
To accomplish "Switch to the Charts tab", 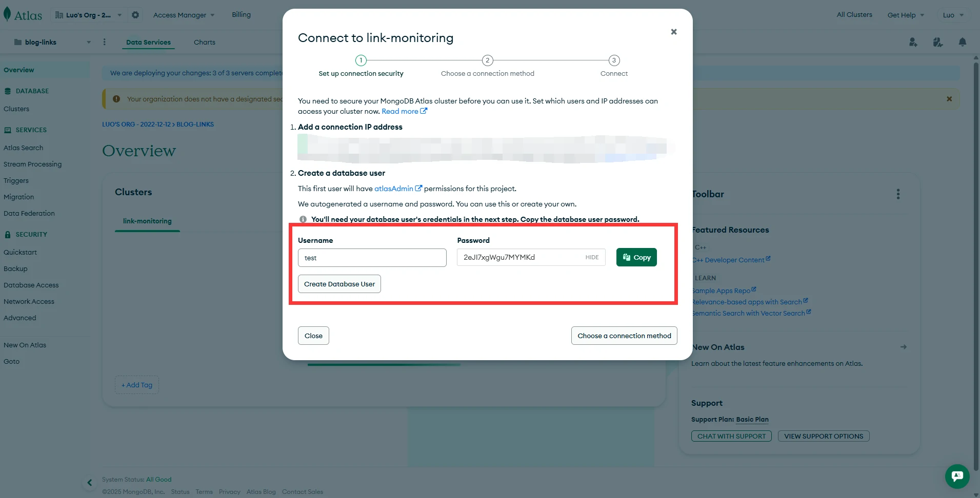I will click(205, 42).
